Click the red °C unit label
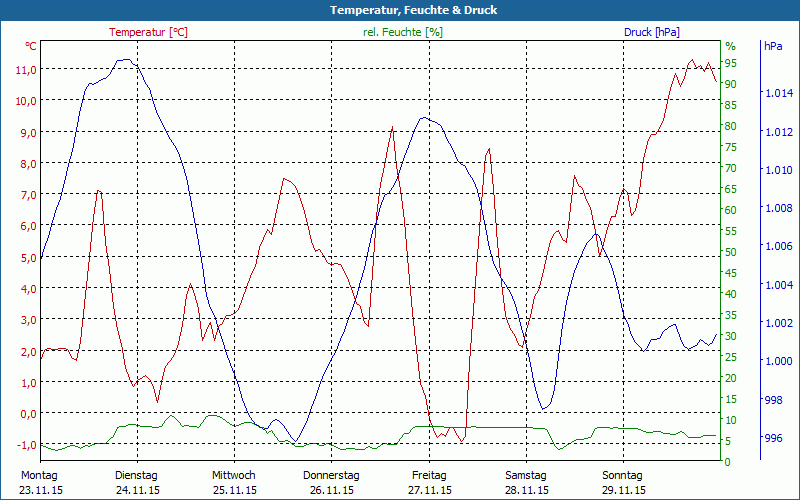Screen dimensions: 800x500 pyautogui.click(x=30, y=46)
